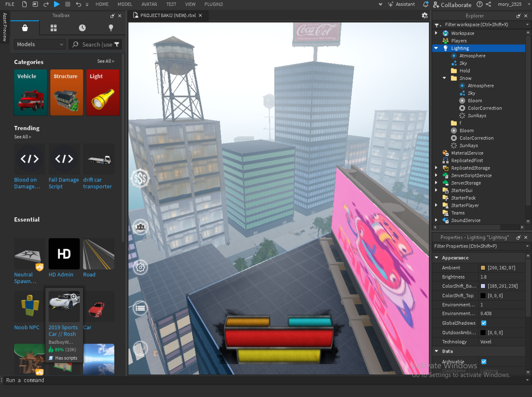Select the Sky item under Snow
The width and height of the screenshot is (532, 397).
[x=471, y=93]
